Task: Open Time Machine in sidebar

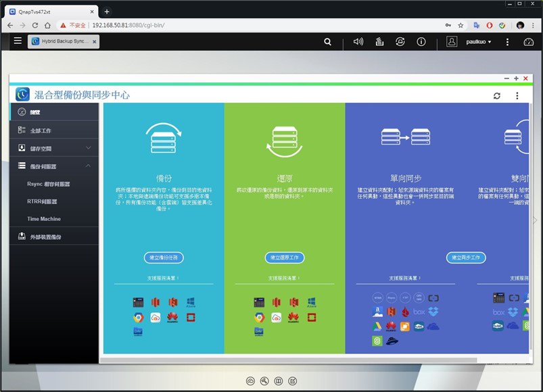Action: (x=44, y=219)
